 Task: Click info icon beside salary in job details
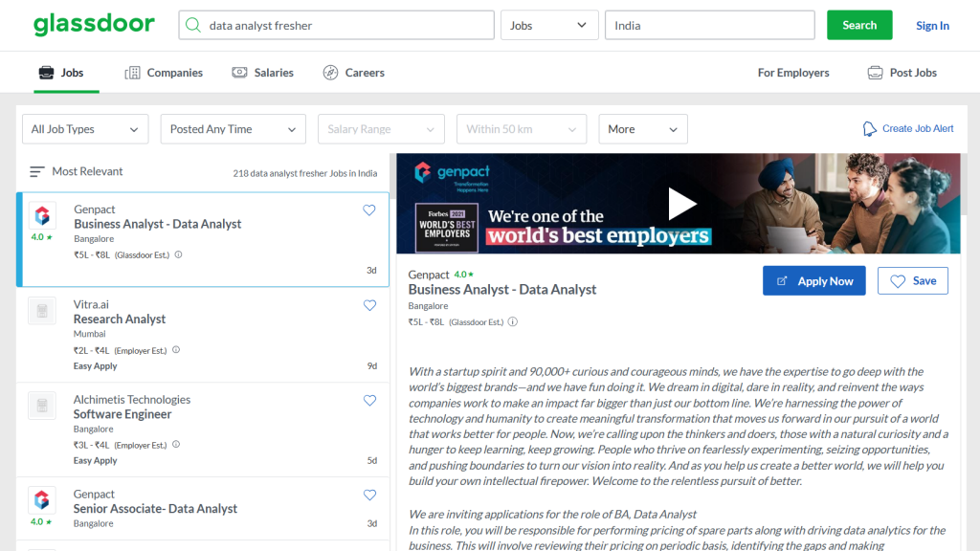tap(513, 321)
